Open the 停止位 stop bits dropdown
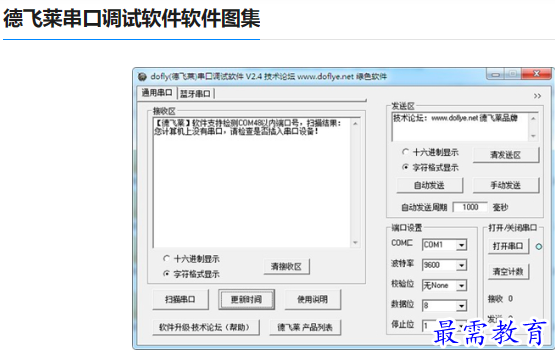The height and width of the screenshot is (364, 555). point(461,325)
